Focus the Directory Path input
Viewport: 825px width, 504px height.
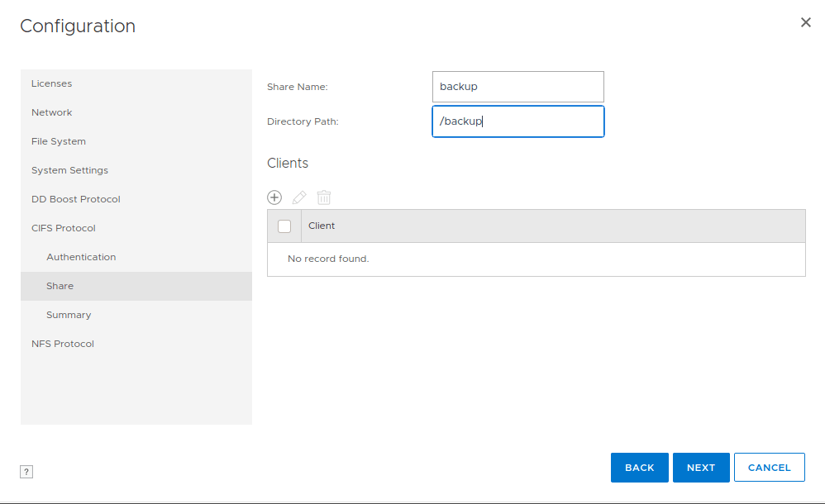click(x=517, y=121)
